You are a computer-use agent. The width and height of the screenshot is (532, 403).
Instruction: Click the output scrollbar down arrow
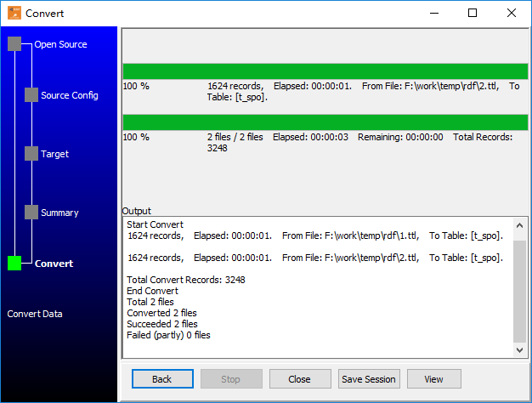pyautogui.click(x=519, y=349)
